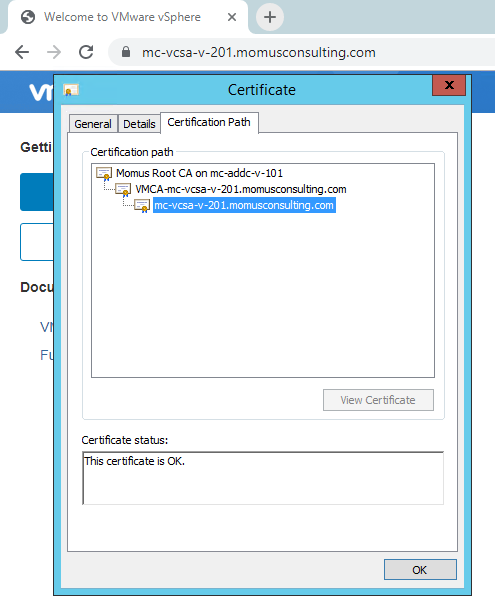Click OK to dismiss Certificate dialog

(x=420, y=570)
